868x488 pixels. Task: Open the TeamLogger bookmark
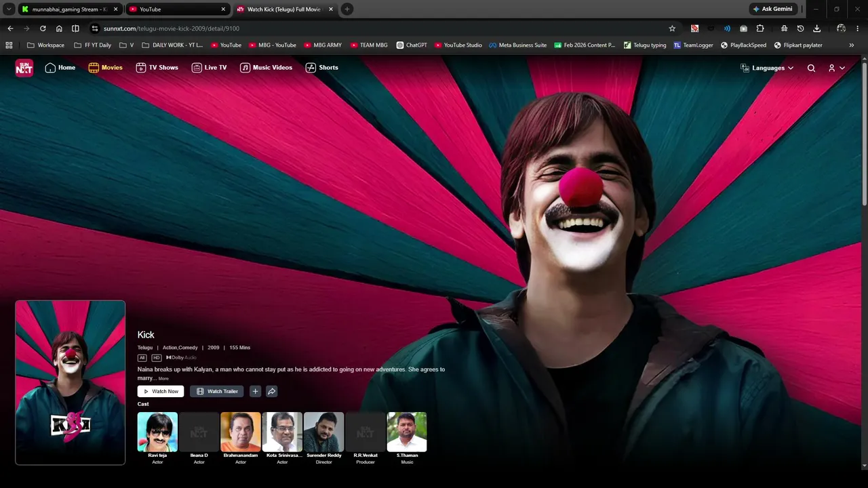(693, 45)
